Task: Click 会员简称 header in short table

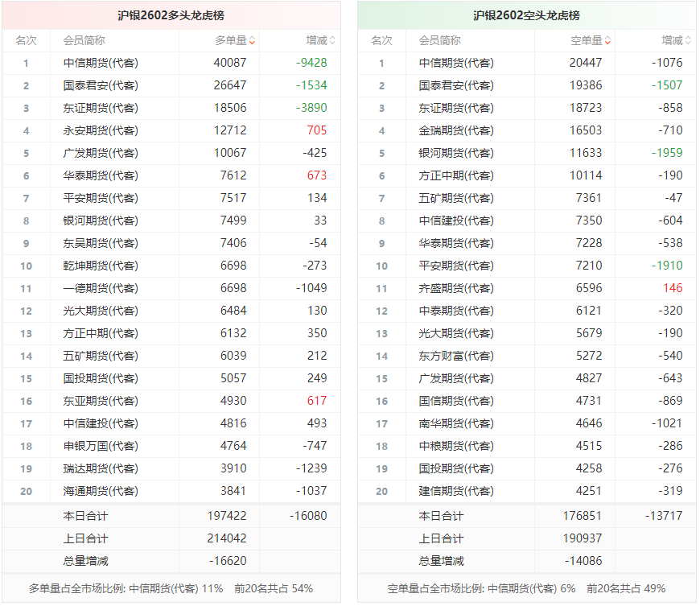Action: point(439,40)
